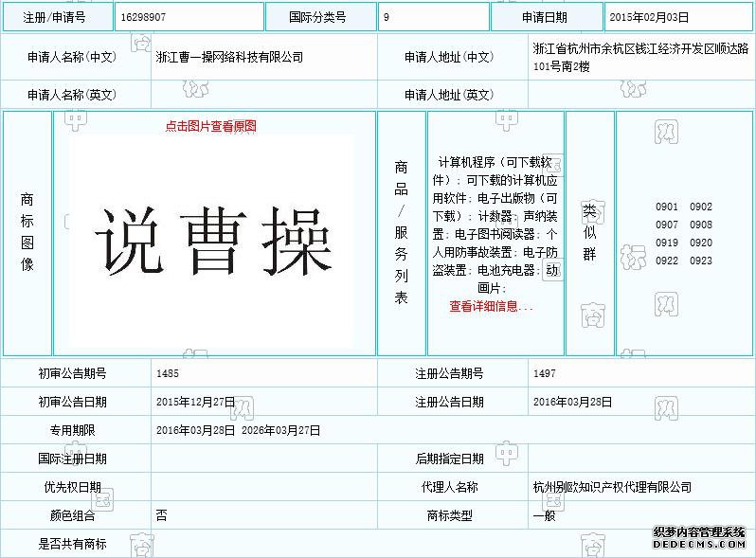Click the 初审公告期号 label
756x558 pixels.
pyautogui.click(x=72, y=373)
